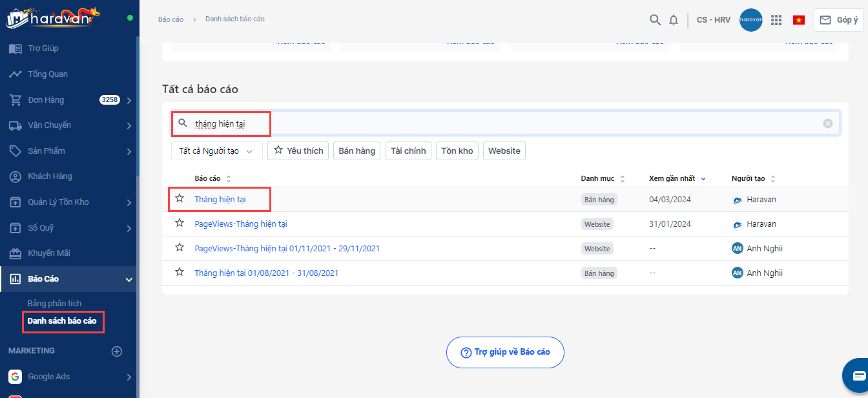Click the haravan account avatar
868x398 pixels.
pos(750,20)
